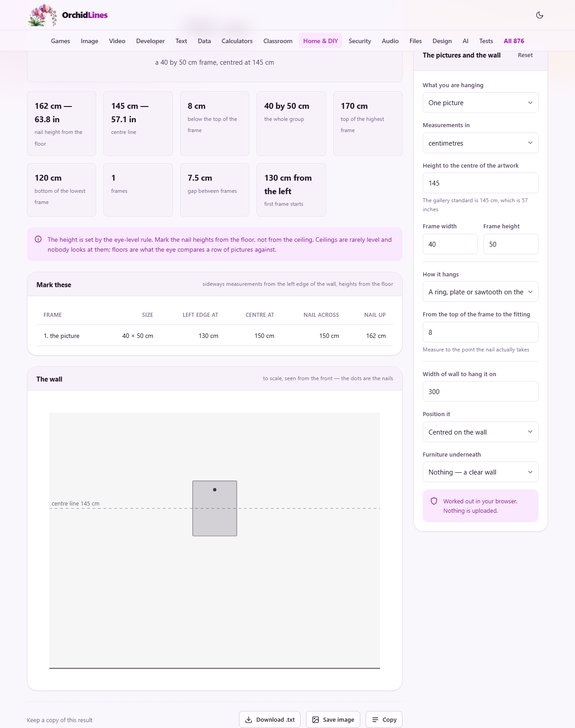This screenshot has height=728, width=575.
Task: Click the OrchidLines orchid logo
Action: [43, 15]
